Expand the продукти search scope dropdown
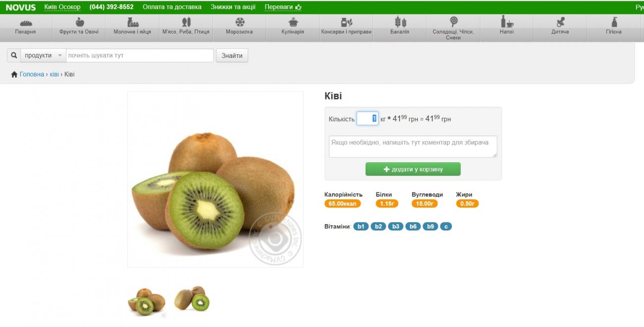Image resolution: width=644 pixels, height=327 pixels. pos(43,55)
